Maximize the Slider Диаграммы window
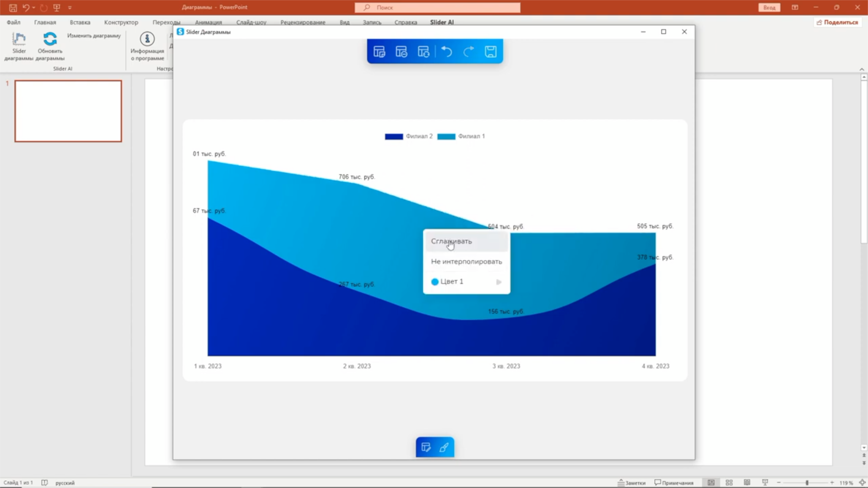Image resolution: width=868 pixels, height=488 pixels. (664, 32)
